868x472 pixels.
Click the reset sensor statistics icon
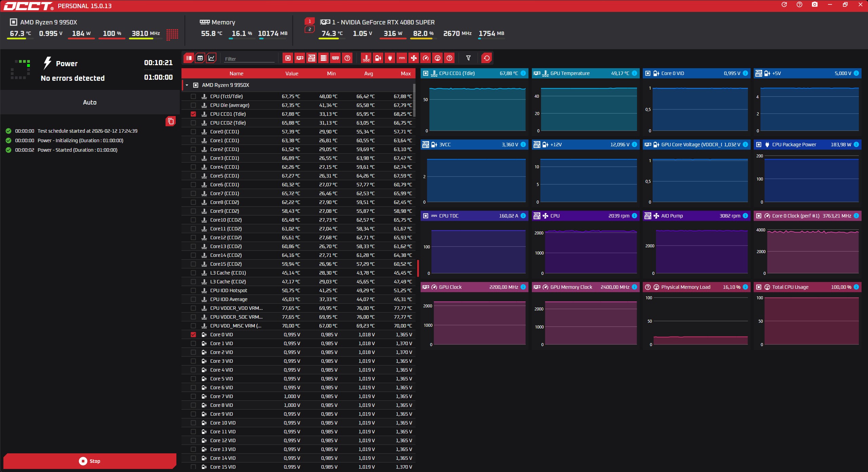[x=486, y=58]
